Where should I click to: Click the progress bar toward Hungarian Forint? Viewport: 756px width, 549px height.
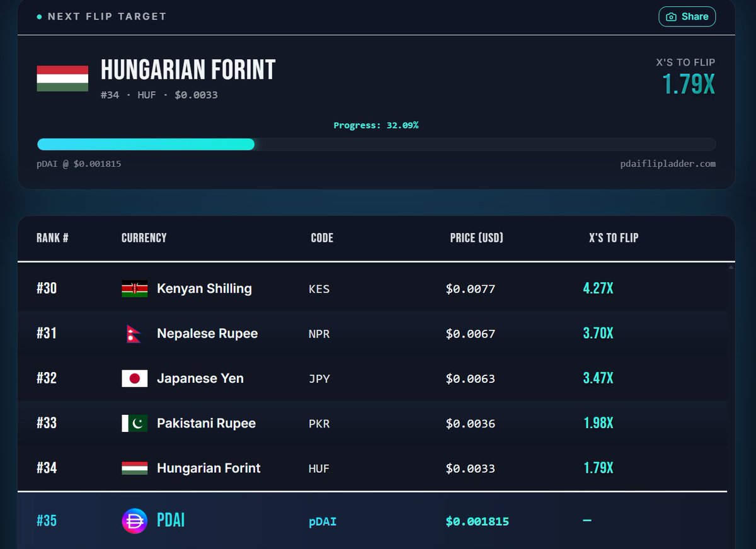[x=376, y=144]
